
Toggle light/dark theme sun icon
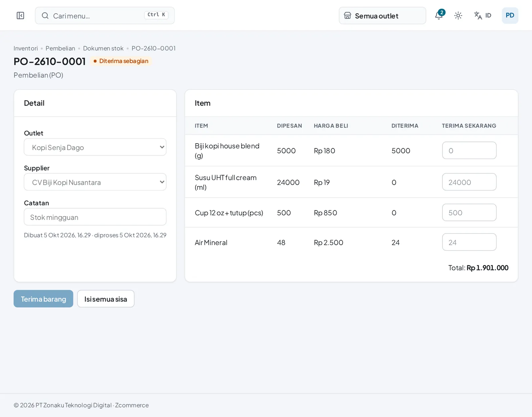[458, 16]
